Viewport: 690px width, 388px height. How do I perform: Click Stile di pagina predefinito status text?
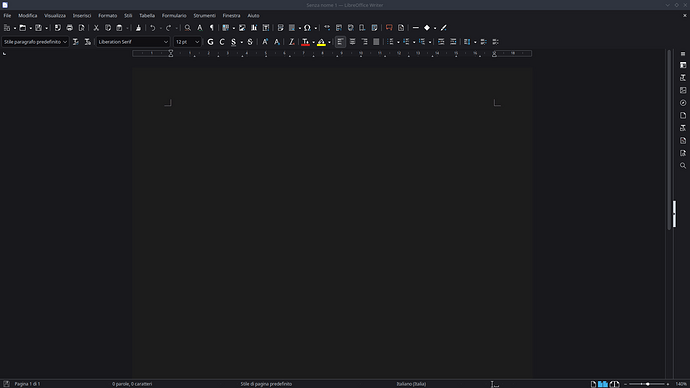[266, 384]
